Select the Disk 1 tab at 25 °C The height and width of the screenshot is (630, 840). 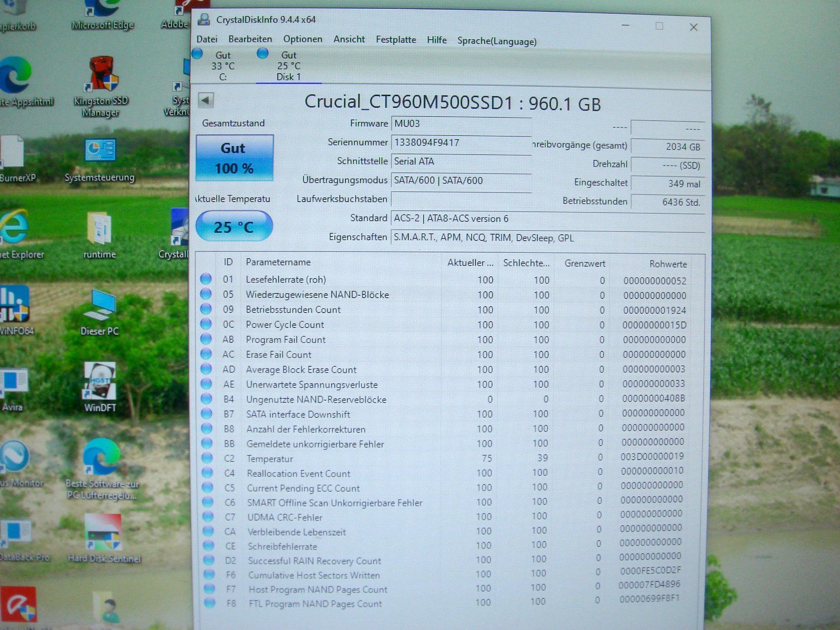coord(288,65)
